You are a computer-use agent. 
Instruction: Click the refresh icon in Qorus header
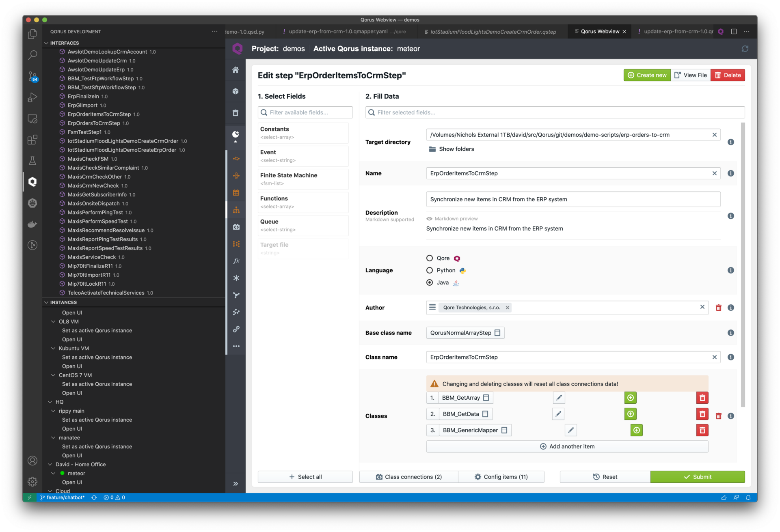(x=745, y=49)
